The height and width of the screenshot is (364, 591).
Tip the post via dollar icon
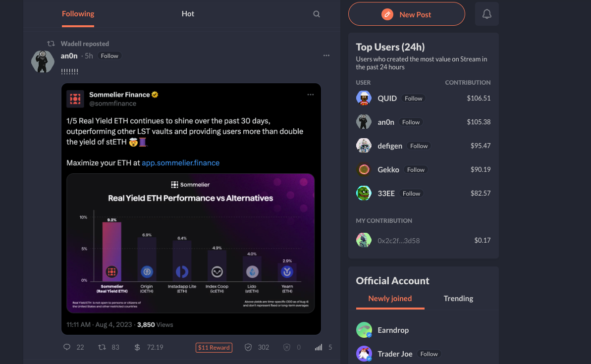(137, 347)
